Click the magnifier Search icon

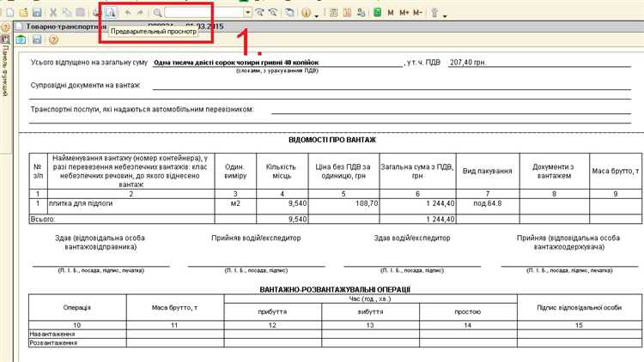pos(157,12)
